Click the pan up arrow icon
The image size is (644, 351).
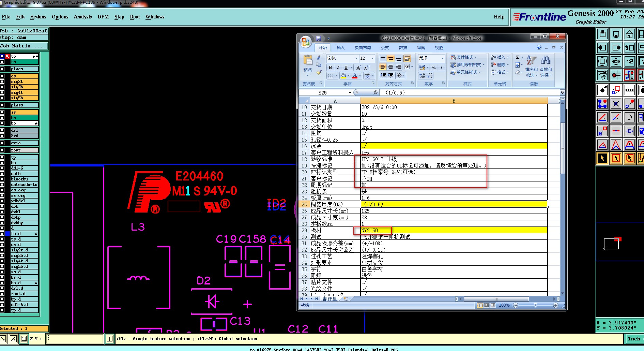click(602, 34)
